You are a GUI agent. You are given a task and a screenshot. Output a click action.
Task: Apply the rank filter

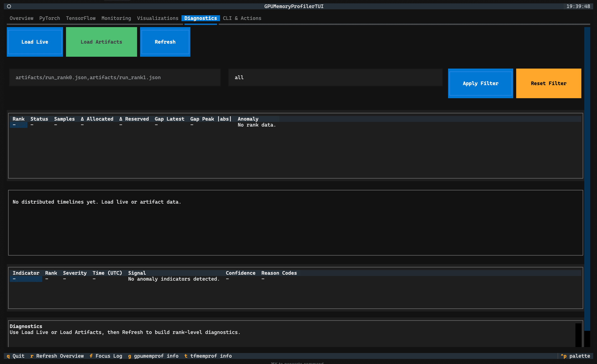(480, 83)
